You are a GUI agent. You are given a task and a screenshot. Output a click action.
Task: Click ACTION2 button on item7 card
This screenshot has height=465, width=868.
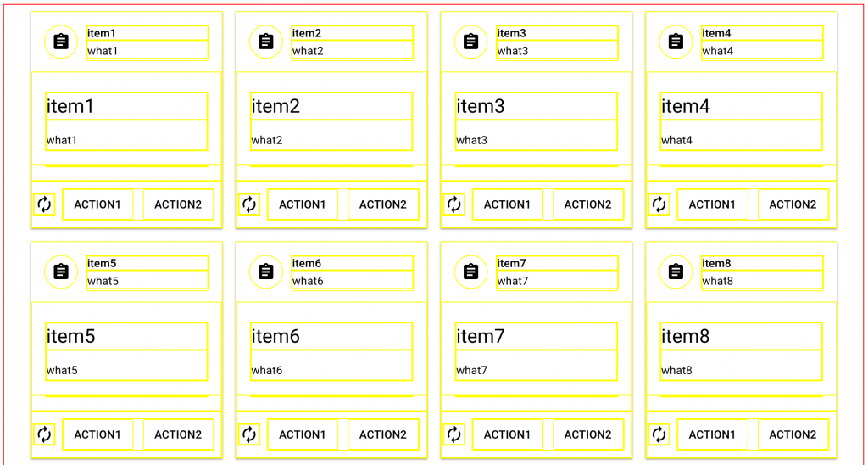coord(588,434)
